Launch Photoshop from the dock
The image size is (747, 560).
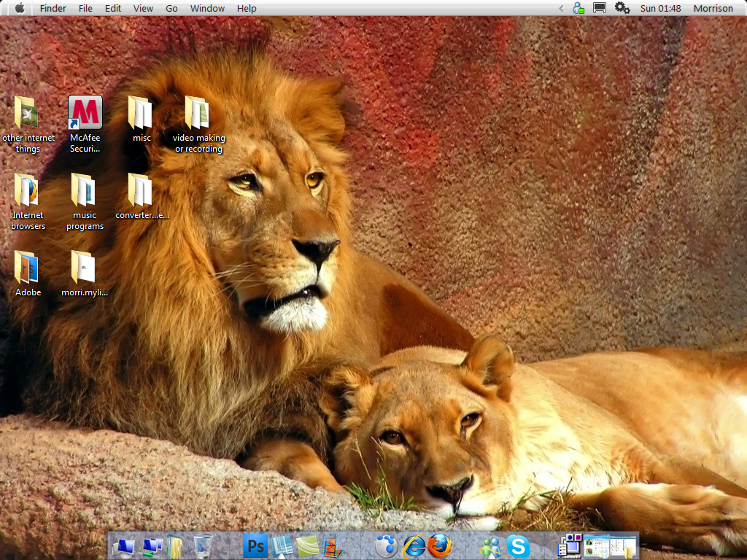(x=255, y=545)
